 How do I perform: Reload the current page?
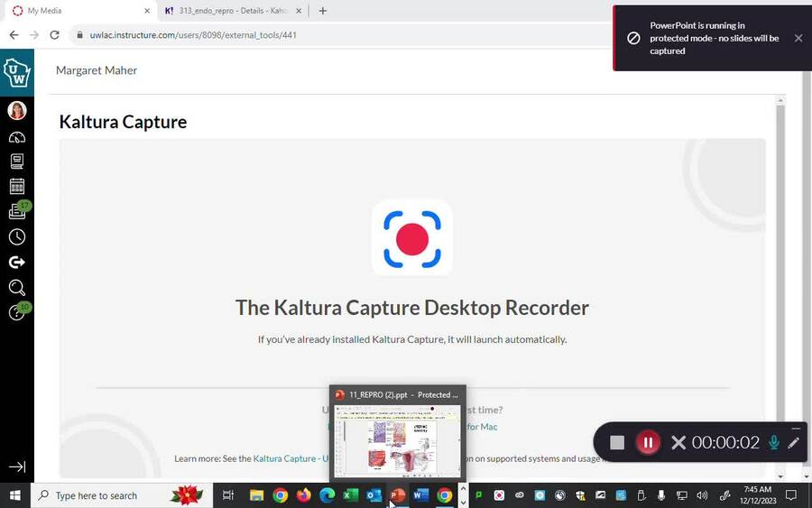54,35
